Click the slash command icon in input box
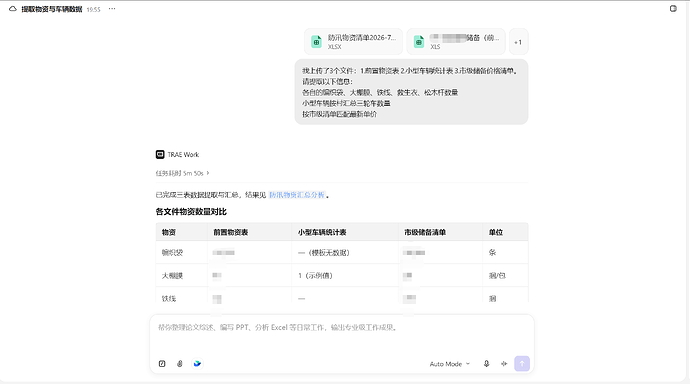This screenshot has height=384, width=690. (x=162, y=364)
